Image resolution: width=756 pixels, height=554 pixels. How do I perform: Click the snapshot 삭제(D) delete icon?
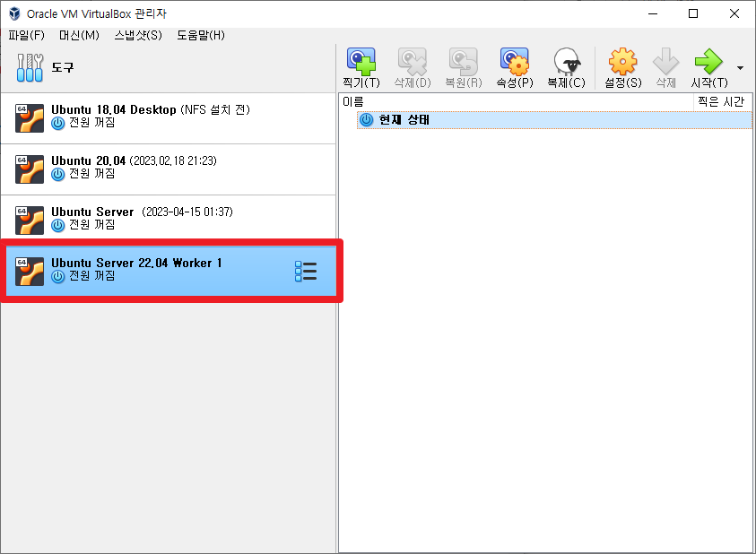(x=413, y=61)
